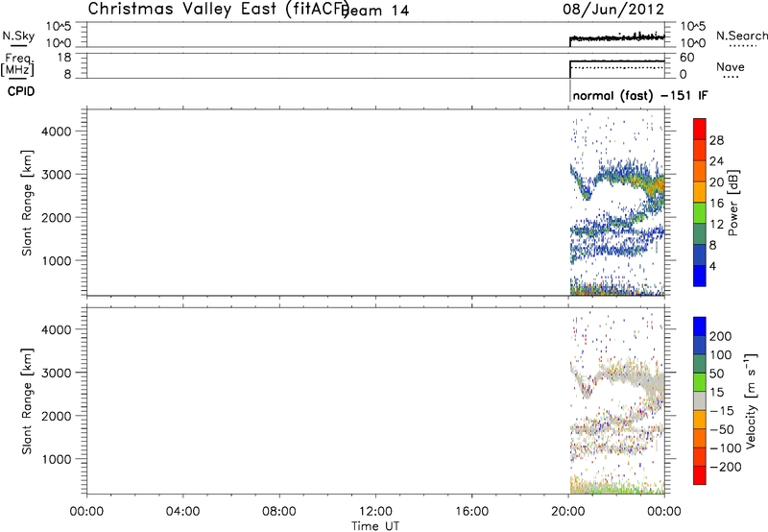The image size is (768, 532).
Task: Click the Slant Range label of the velocity panel
Action: click(27, 400)
